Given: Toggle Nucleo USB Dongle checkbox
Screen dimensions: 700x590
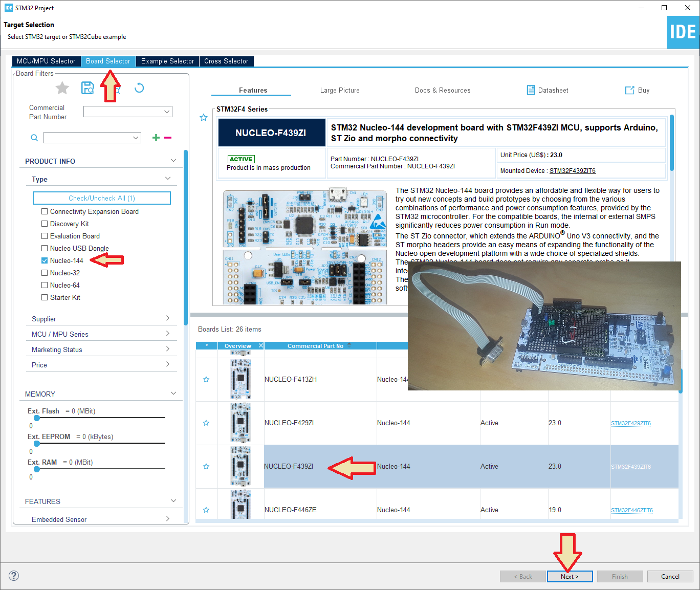Looking at the screenshot, I should [45, 248].
